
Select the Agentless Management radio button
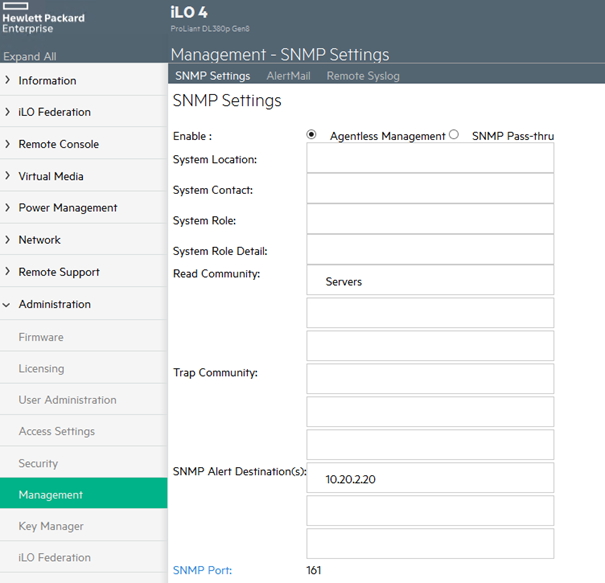coord(311,135)
